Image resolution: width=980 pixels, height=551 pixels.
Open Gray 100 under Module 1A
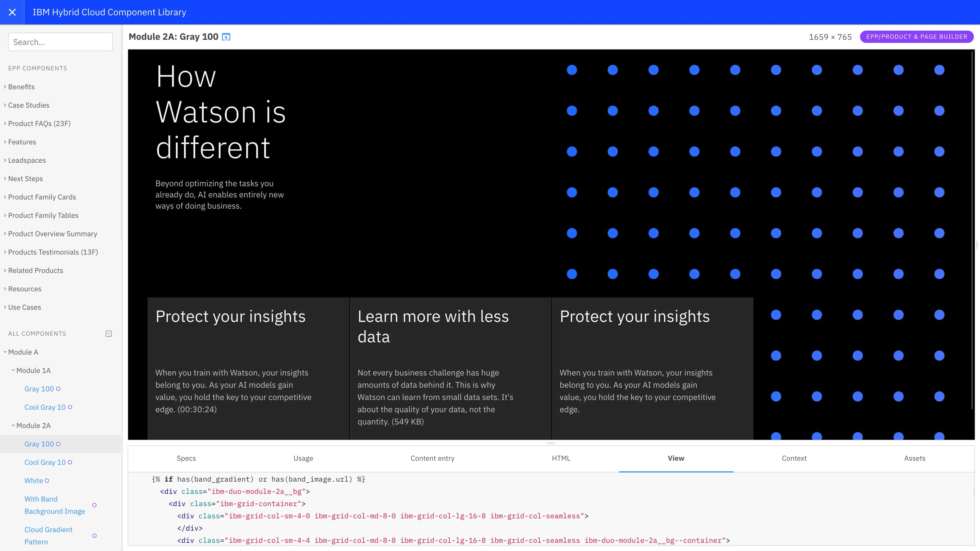[x=39, y=389]
